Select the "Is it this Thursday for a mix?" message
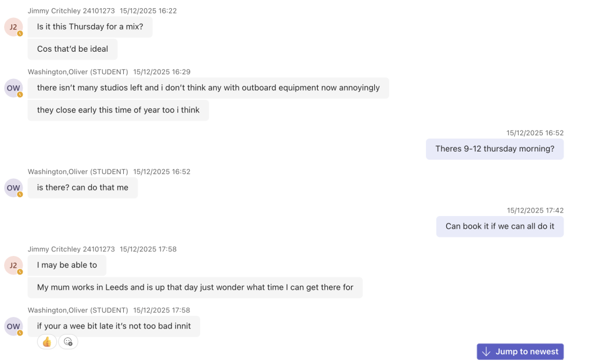This screenshot has height=364, width=595. click(90, 27)
